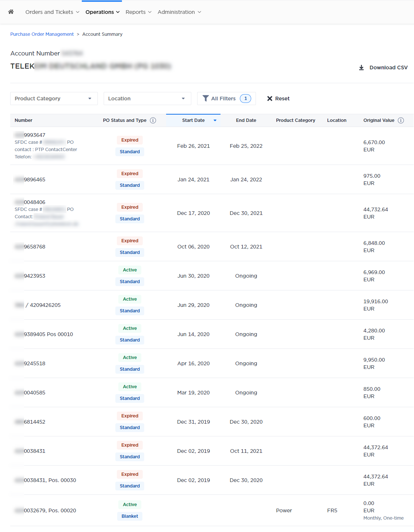Click Active badge for order 9423953

pyautogui.click(x=130, y=270)
